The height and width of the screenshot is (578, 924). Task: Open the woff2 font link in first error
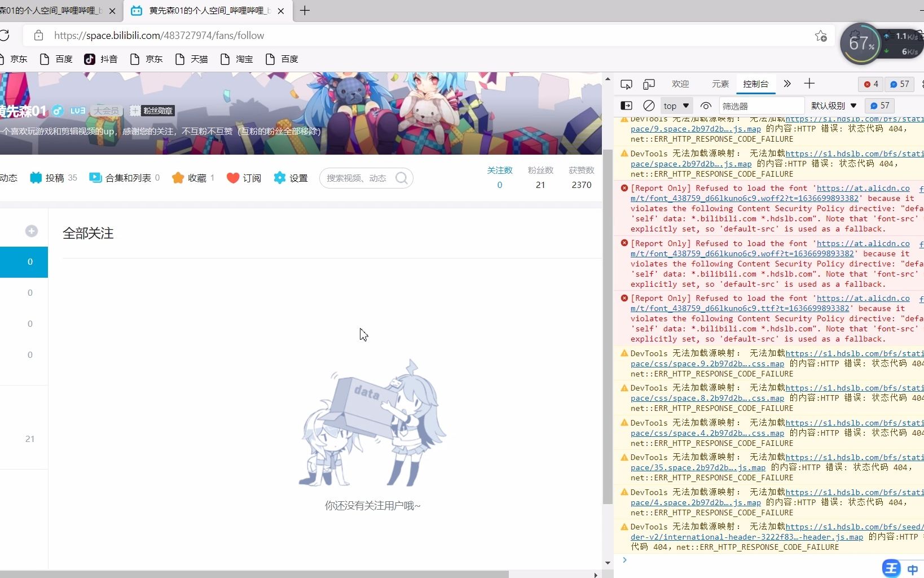point(745,198)
